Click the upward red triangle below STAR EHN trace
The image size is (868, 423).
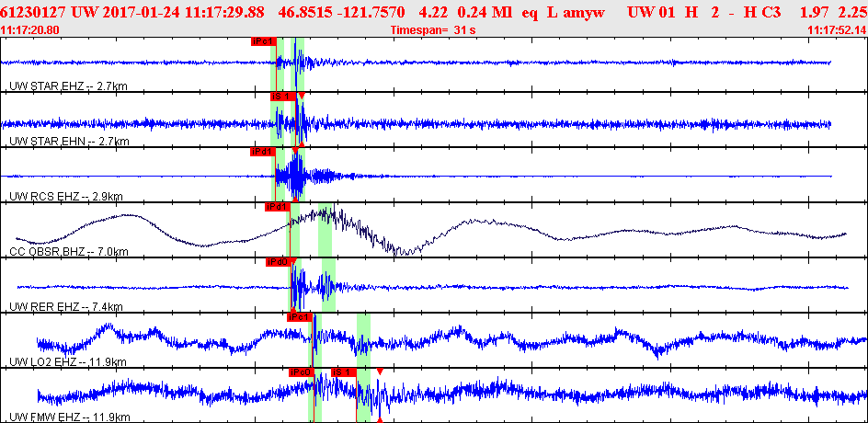(x=302, y=144)
